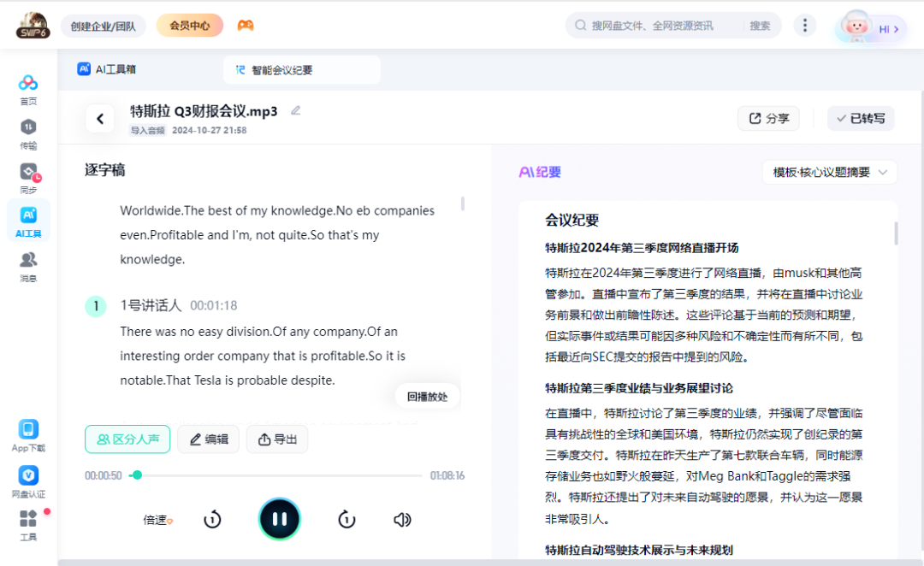Click the 编辑 edit button
Screen dimensions: 924x566
pos(209,439)
